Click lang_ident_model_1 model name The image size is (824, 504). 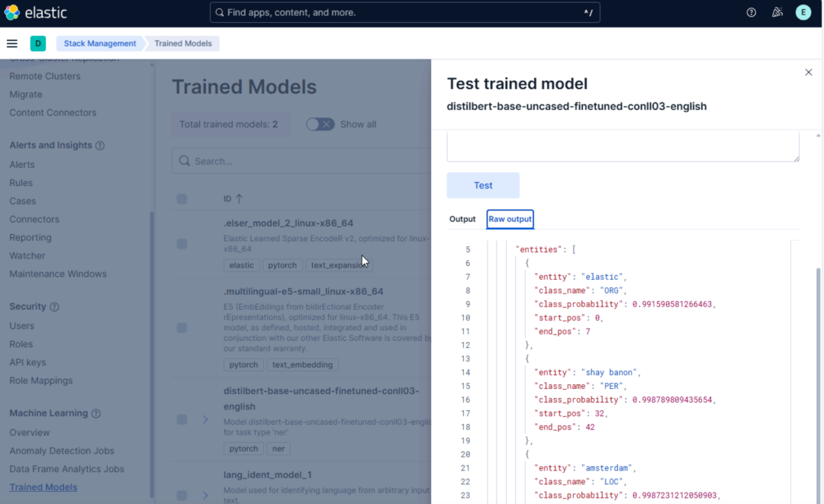pos(268,475)
